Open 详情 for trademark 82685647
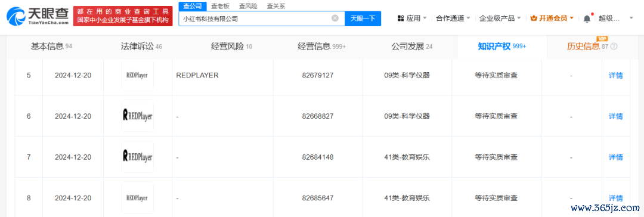644x217 pixels. [x=615, y=198]
